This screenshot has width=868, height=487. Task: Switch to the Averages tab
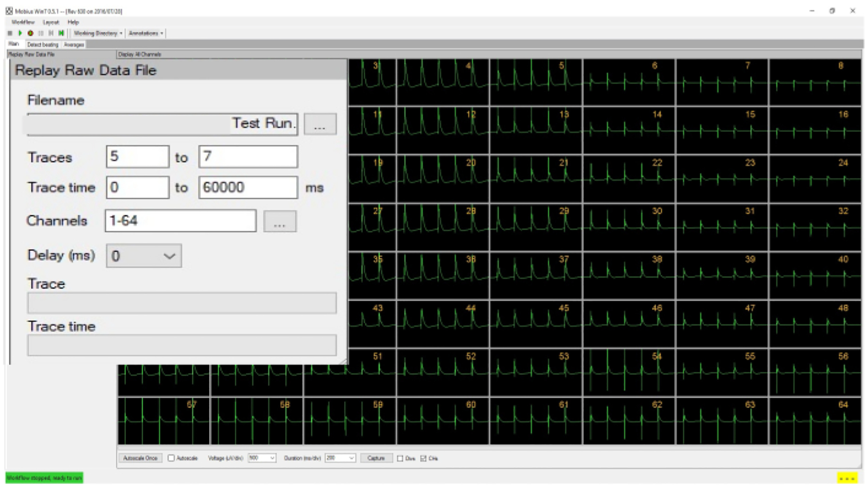click(x=74, y=44)
